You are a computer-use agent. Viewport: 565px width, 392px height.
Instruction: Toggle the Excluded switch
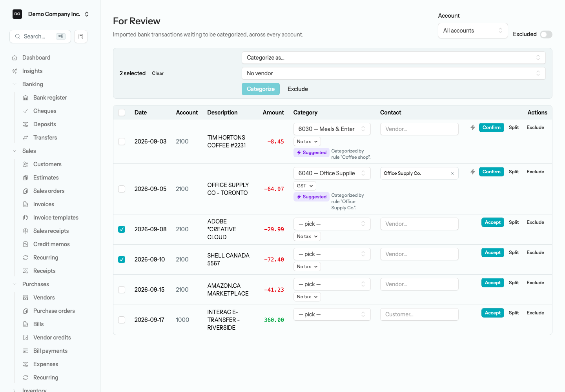pos(546,34)
